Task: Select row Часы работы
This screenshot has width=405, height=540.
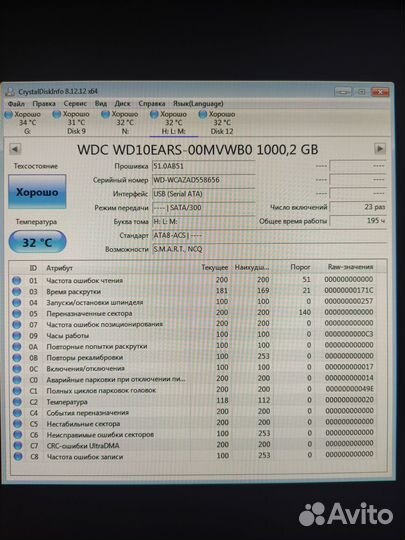Action: [193, 335]
